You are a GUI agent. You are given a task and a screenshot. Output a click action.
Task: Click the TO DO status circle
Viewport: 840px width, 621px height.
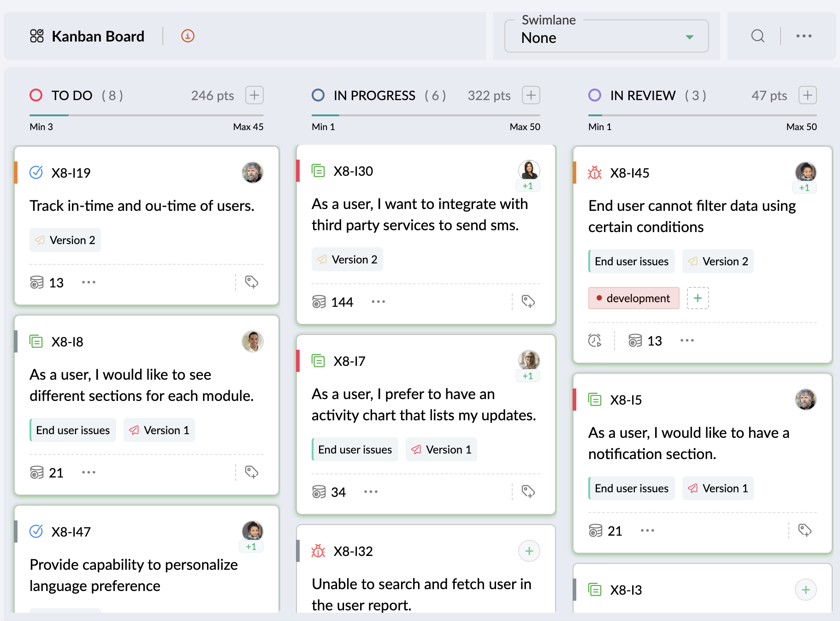36,95
